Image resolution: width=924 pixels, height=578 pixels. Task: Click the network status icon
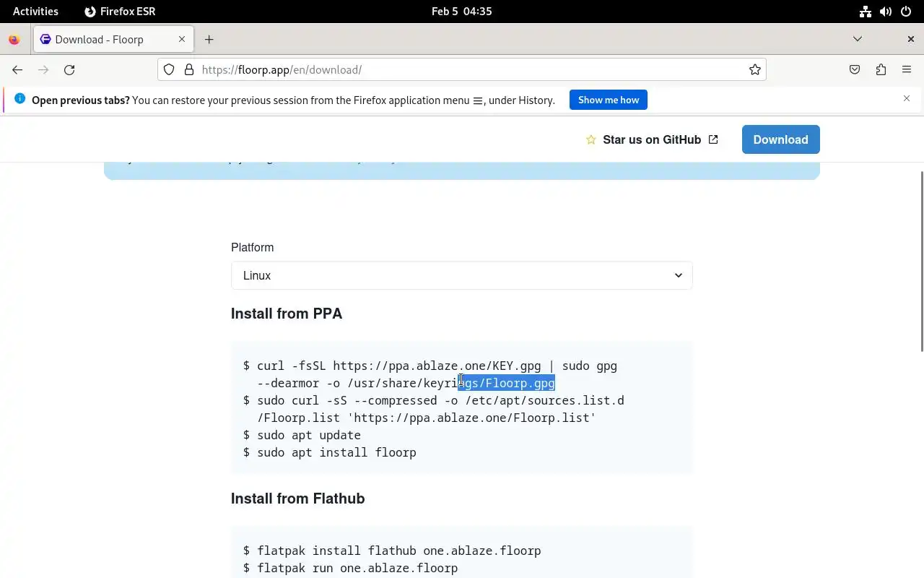tap(866, 11)
